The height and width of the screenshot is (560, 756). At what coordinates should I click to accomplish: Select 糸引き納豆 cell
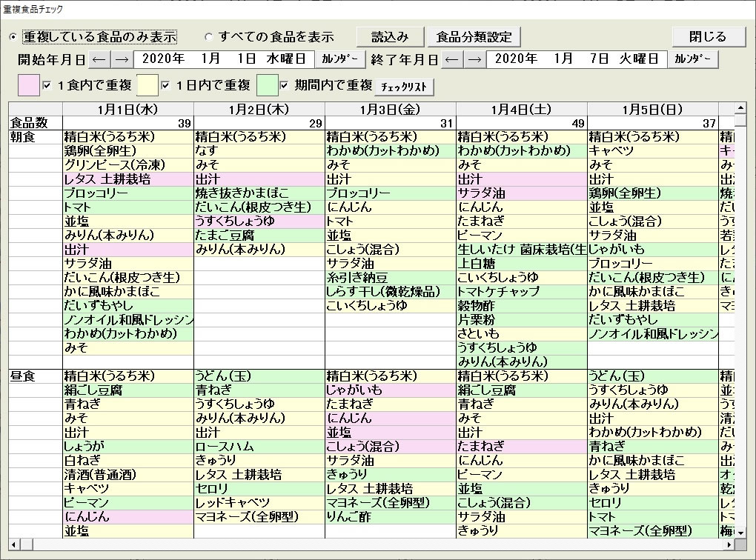391,278
